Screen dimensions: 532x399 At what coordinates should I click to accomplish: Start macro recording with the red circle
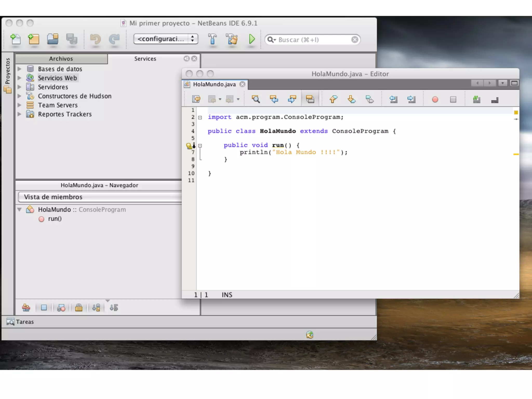tap(435, 99)
